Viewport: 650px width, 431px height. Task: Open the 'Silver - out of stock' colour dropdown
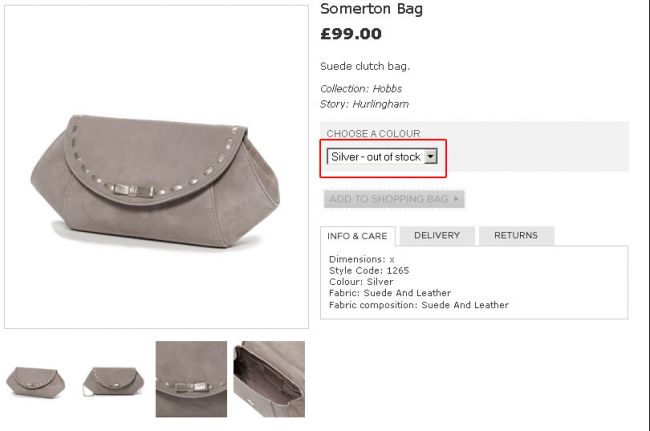pyautogui.click(x=375, y=157)
